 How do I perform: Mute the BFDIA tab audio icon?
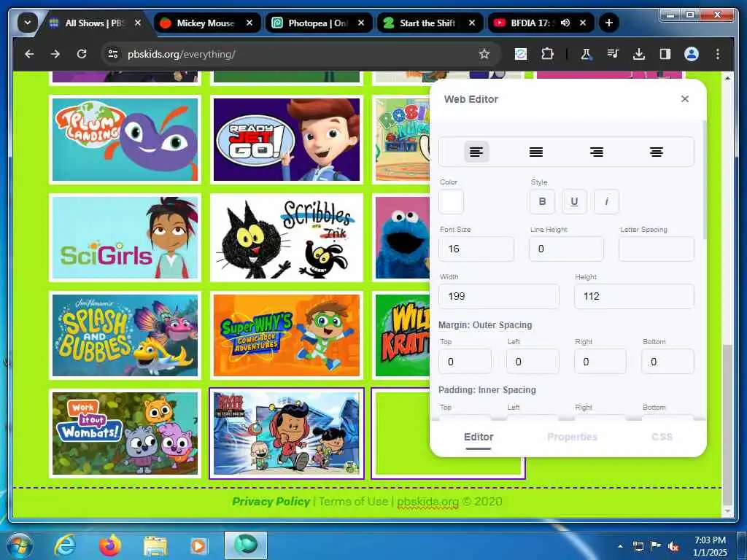565,23
